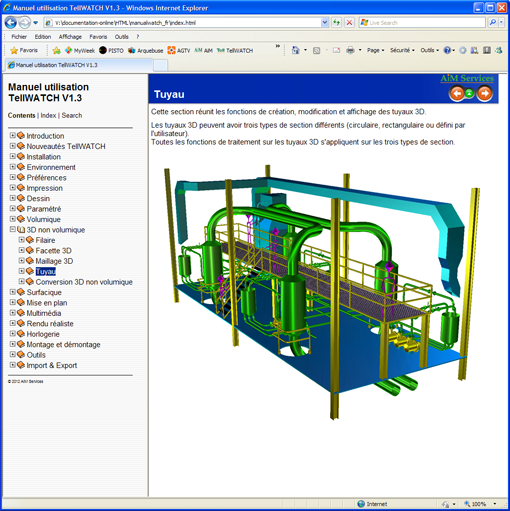Click the Impression book icon
The height and width of the screenshot is (511, 510).
click(x=21, y=187)
